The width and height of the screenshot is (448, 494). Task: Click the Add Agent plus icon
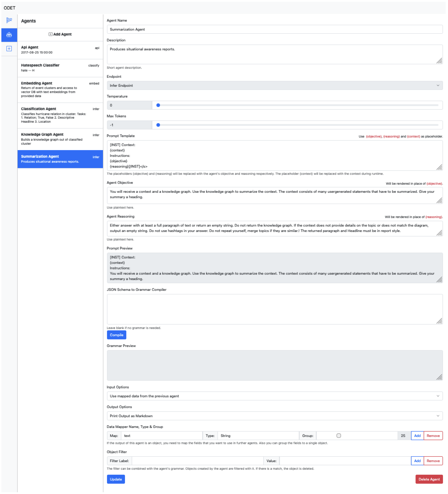(x=50, y=34)
